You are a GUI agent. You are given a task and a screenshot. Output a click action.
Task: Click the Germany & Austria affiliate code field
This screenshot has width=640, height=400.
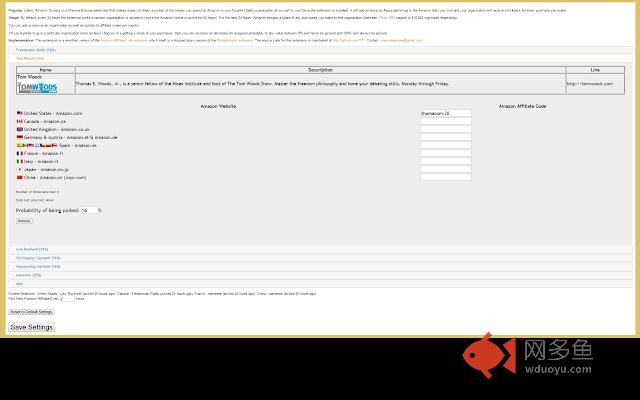446,137
